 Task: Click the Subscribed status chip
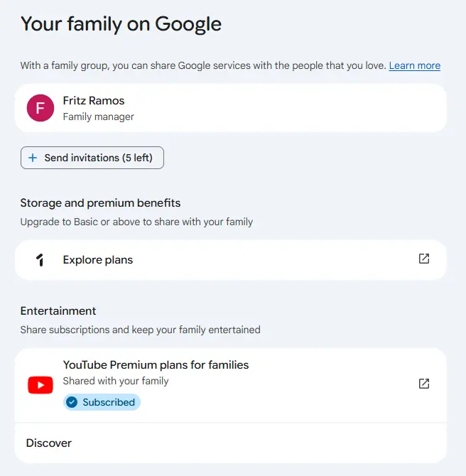(102, 402)
